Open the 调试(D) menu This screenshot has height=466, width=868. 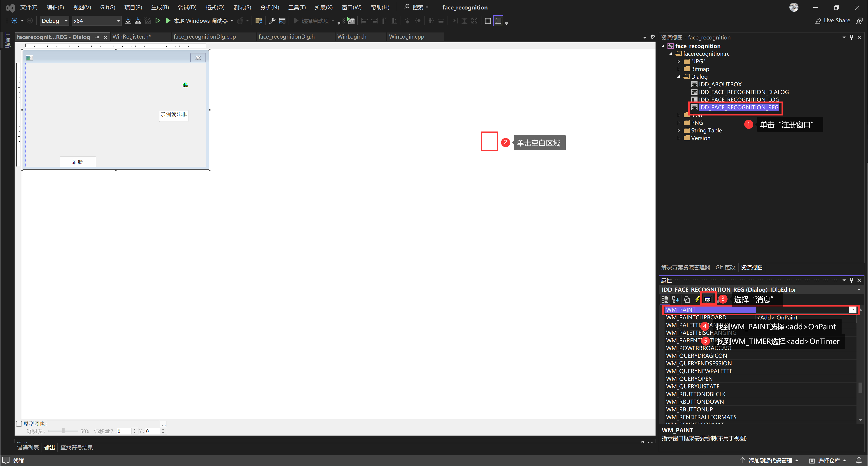tap(187, 7)
